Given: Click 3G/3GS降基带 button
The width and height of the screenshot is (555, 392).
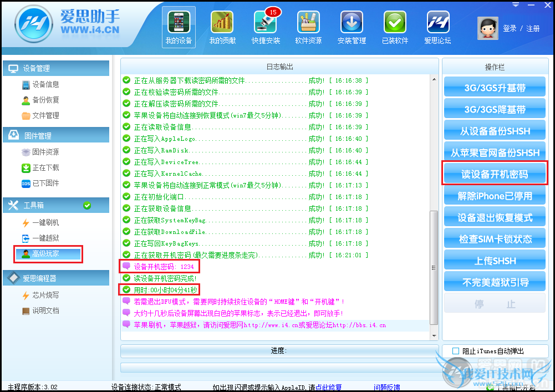Looking at the screenshot, I should 495,109.
